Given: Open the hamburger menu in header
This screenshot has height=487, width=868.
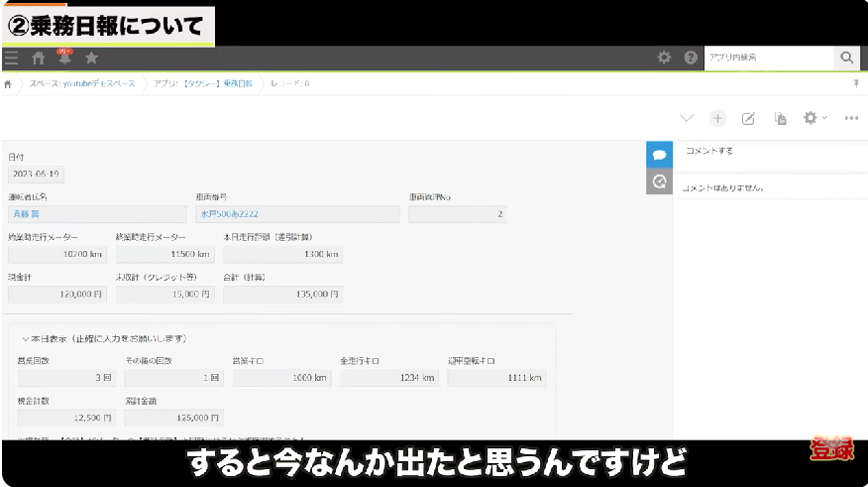Looking at the screenshot, I should [11, 59].
